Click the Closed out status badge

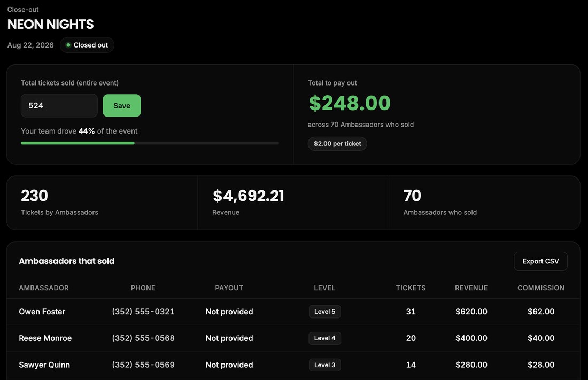tap(87, 45)
